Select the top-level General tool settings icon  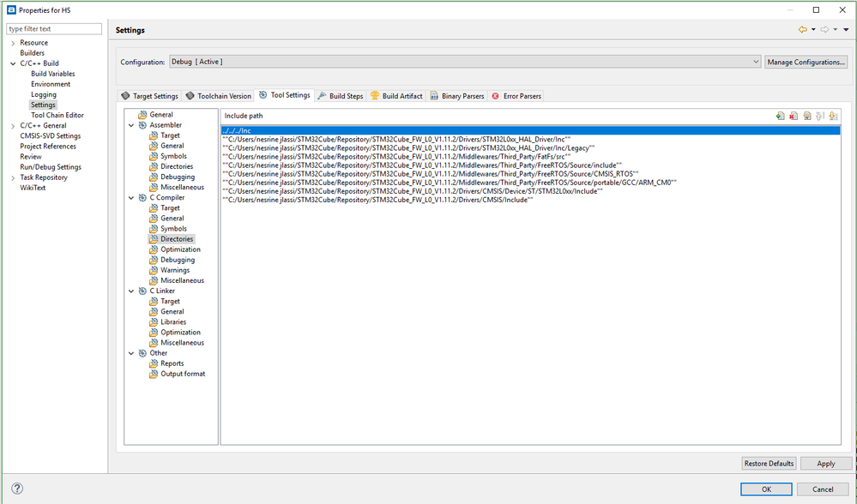[142, 115]
